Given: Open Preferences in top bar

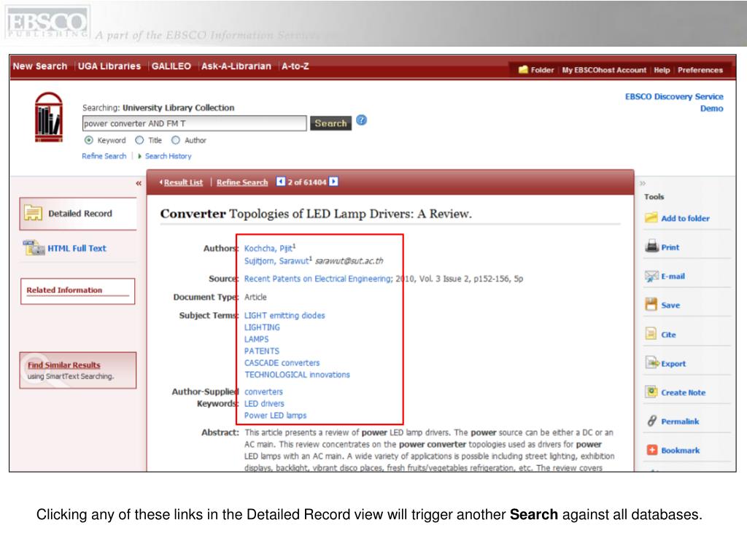Looking at the screenshot, I should point(700,70).
